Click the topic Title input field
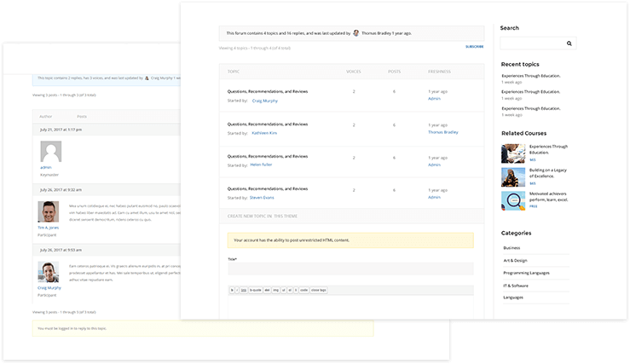The image size is (630, 364). 350,269
